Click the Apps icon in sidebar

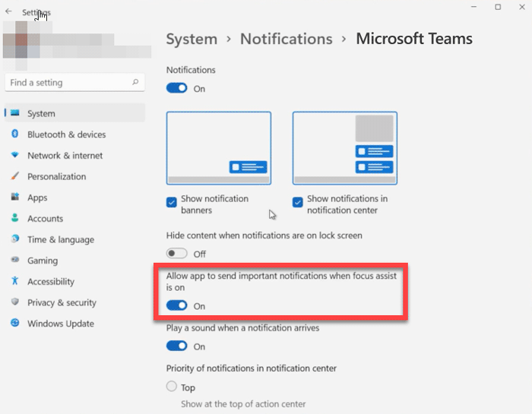pos(15,197)
